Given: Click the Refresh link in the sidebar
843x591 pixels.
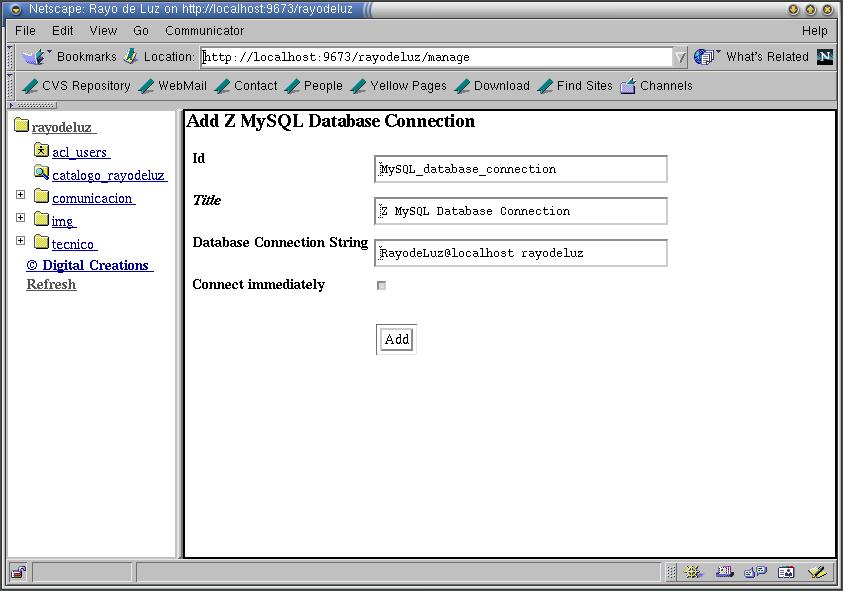Looking at the screenshot, I should (x=51, y=284).
